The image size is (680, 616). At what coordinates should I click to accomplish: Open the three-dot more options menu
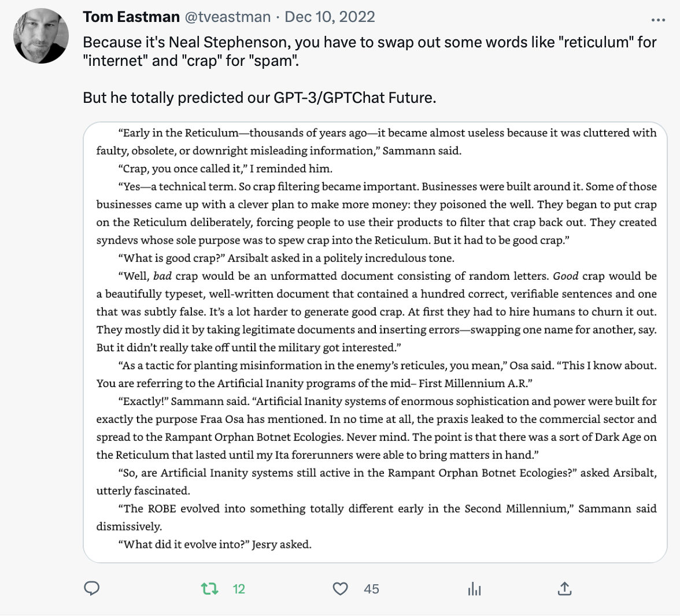[658, 20]
